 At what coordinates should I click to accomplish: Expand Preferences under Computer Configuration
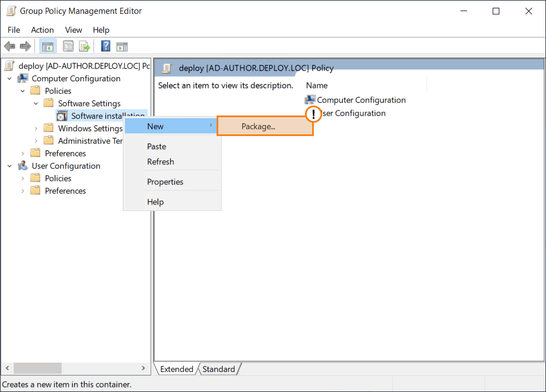point(23,154)
